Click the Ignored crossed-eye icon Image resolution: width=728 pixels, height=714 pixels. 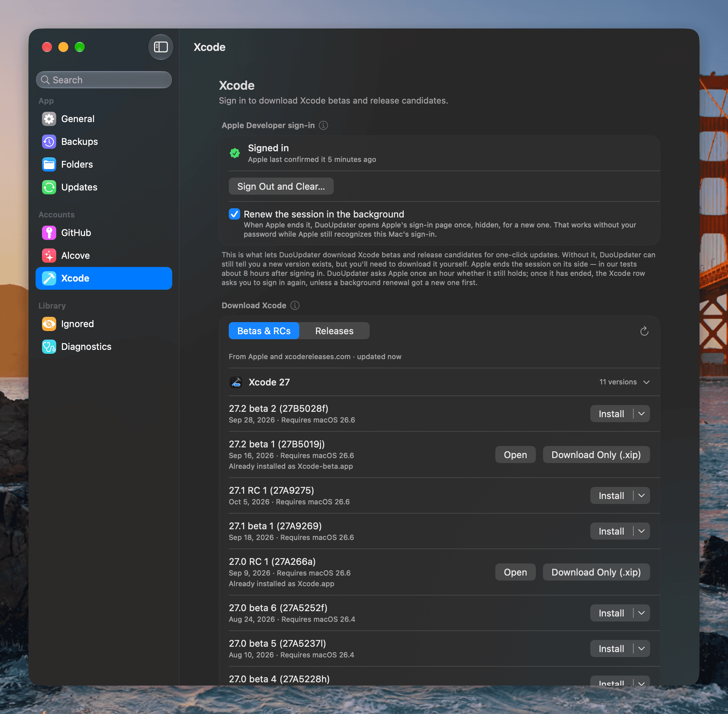(49, 324)
